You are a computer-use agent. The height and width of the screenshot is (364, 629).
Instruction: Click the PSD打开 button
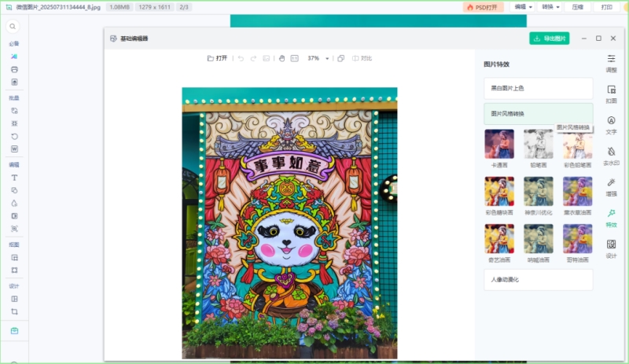[x=483, y=7]
